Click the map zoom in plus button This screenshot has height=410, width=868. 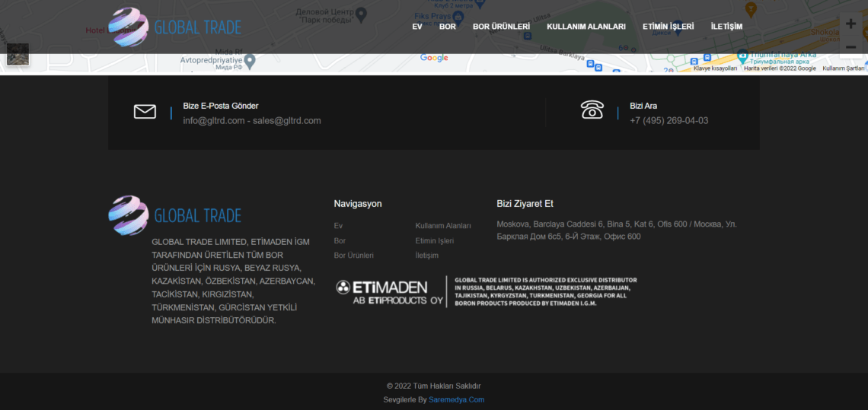pyautogui.click(x=850, y=24)
